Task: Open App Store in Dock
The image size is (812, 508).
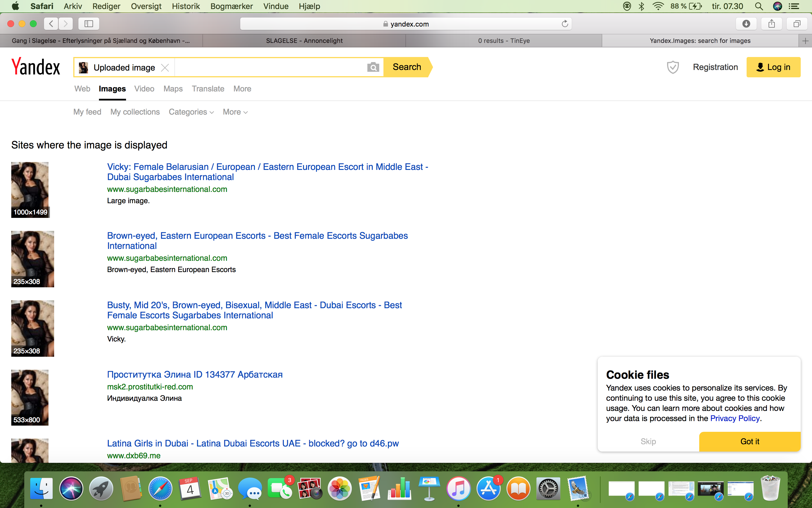Action: (x=489, y=488)
